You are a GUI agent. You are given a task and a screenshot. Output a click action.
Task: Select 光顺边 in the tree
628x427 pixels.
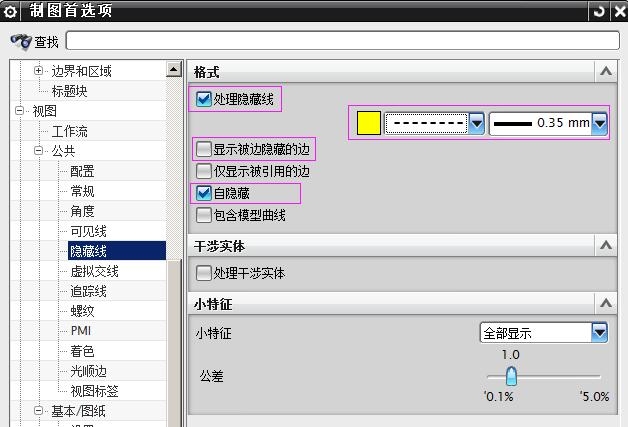click(88, 371)
